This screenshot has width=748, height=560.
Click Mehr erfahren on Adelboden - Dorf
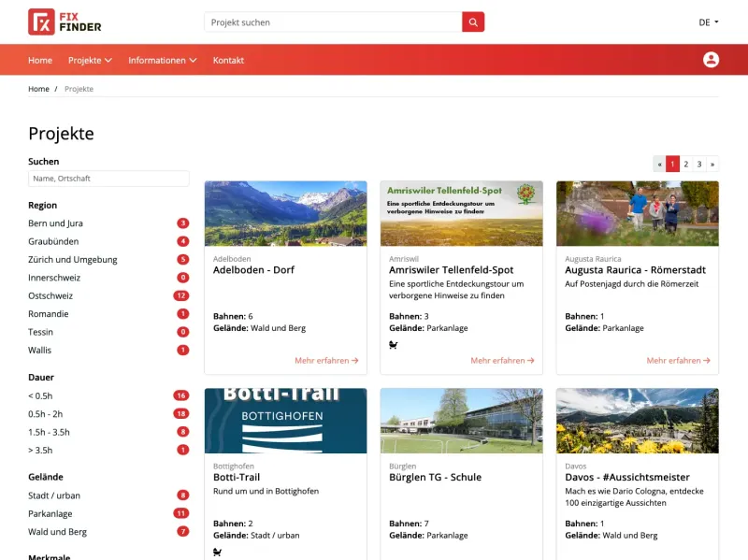326,361
